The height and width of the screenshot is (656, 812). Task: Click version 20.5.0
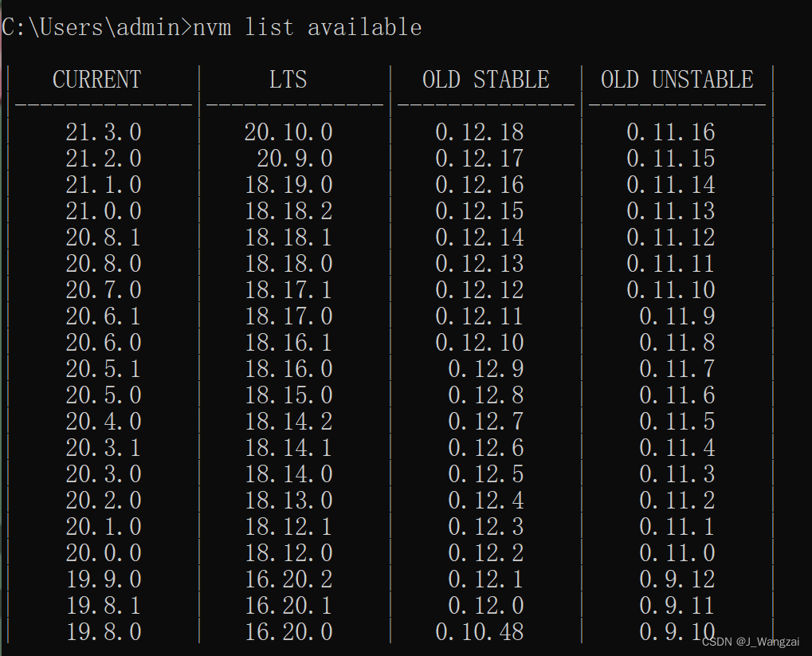pos(104,395)
